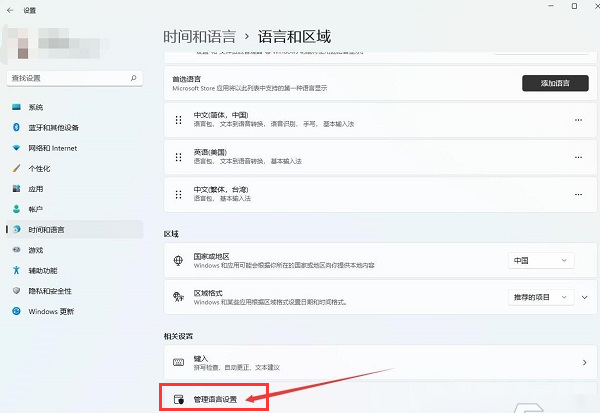The height and width of the screenshot is (413, 600).
Task: Click the 英语(美国) language row text
Action: (x=210, y=152)
